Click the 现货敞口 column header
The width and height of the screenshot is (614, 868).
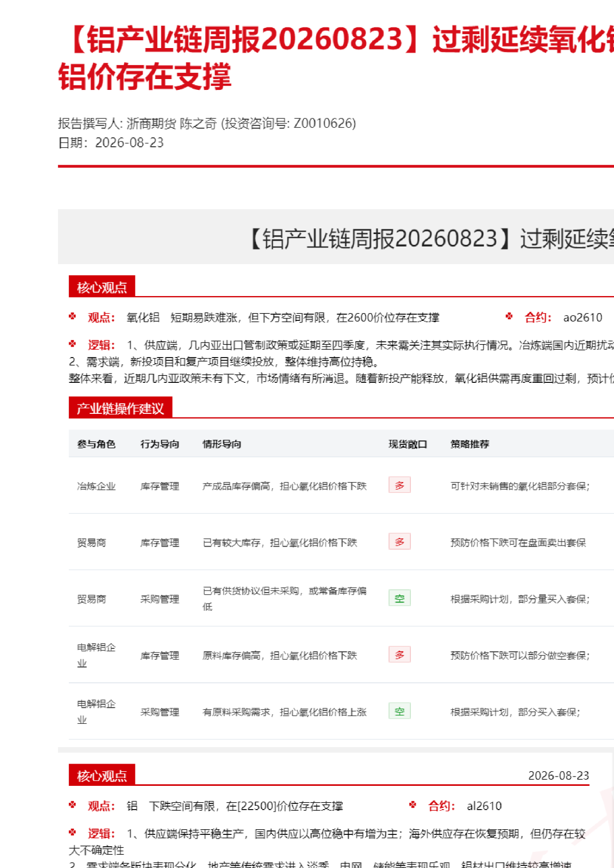(408, 444)
